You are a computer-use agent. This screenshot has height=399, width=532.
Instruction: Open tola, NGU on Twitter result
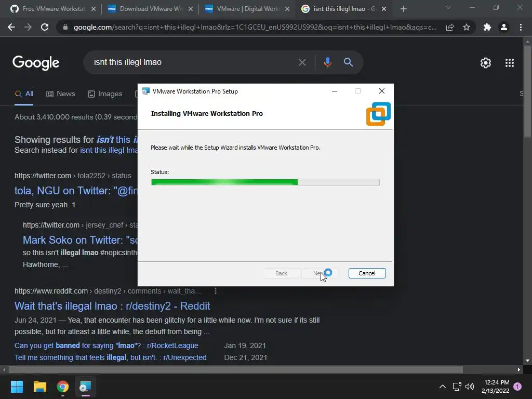coord(76,191)
